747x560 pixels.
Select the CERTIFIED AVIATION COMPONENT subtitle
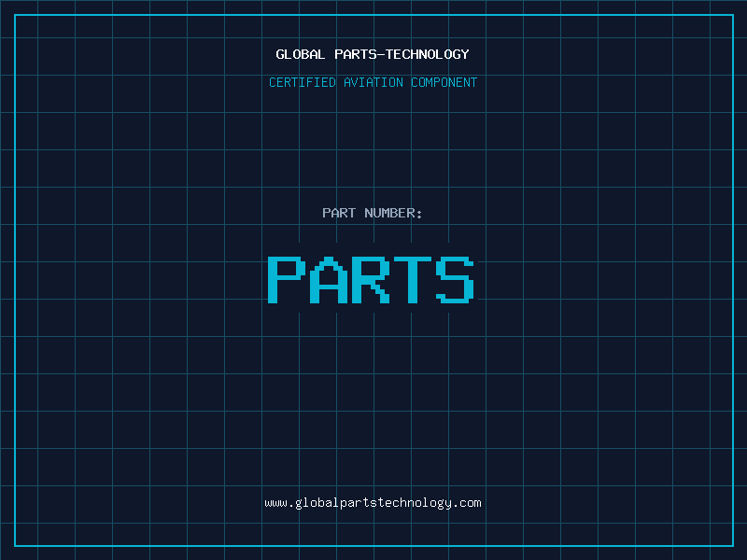coord(373,82)
